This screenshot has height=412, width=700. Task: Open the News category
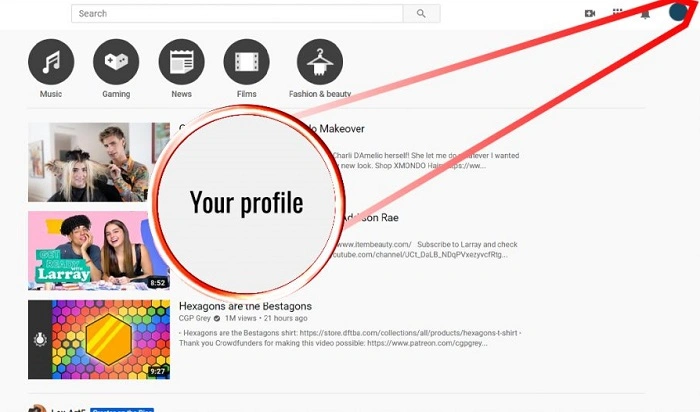click(x=181, y=62)
